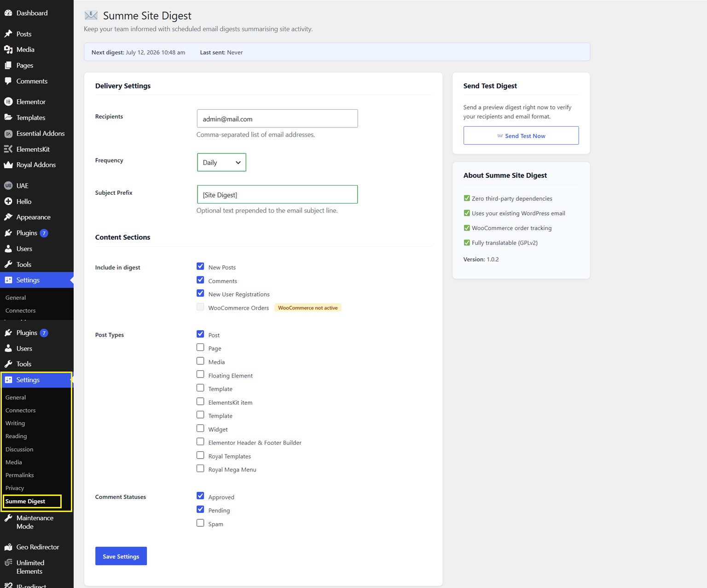This screenshot has height=588, width=707.
Task: Select Summe Digest in Settings submenu
Action: tap(25, 501)
